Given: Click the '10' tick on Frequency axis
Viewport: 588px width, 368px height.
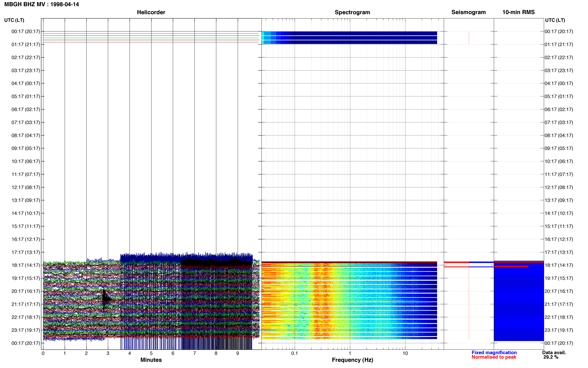Looking at the screenshot, I should tap(405, 353).
